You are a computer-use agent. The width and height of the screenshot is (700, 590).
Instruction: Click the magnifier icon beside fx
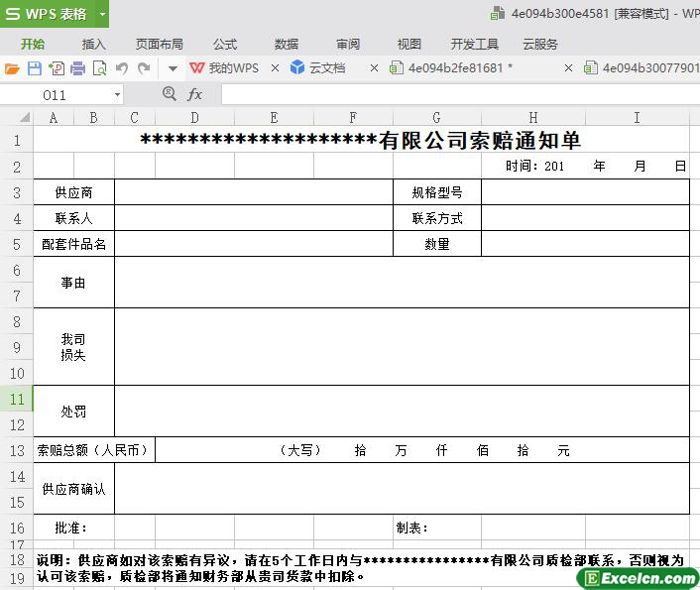pos(169,93)
